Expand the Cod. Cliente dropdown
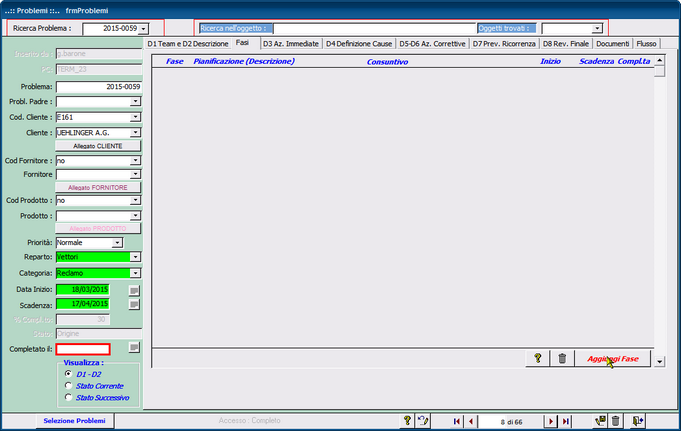The image size is (681, 431). tap(136, 117)
